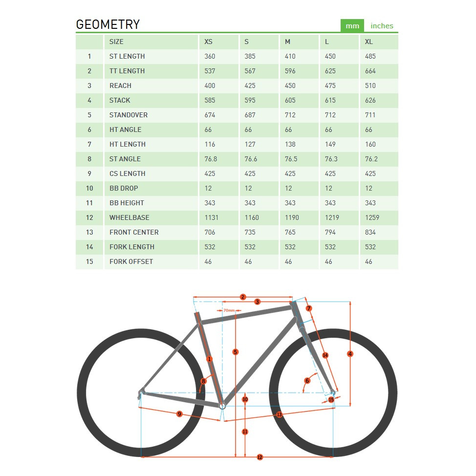Select the mm units tab
The image size is (476, 476).
pos(352,26)
